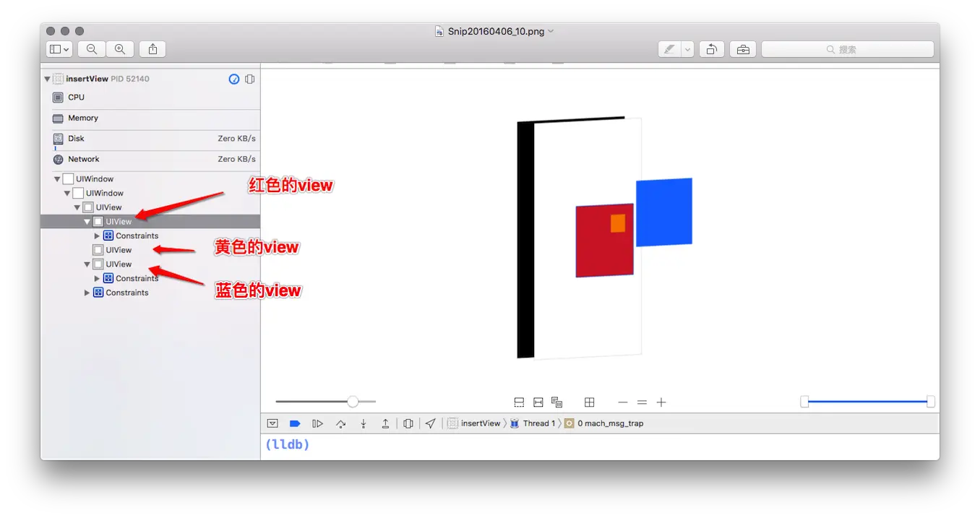
Task: Open the 0 mach_msg_trap breadcrumb item
Action: [604, 423]
